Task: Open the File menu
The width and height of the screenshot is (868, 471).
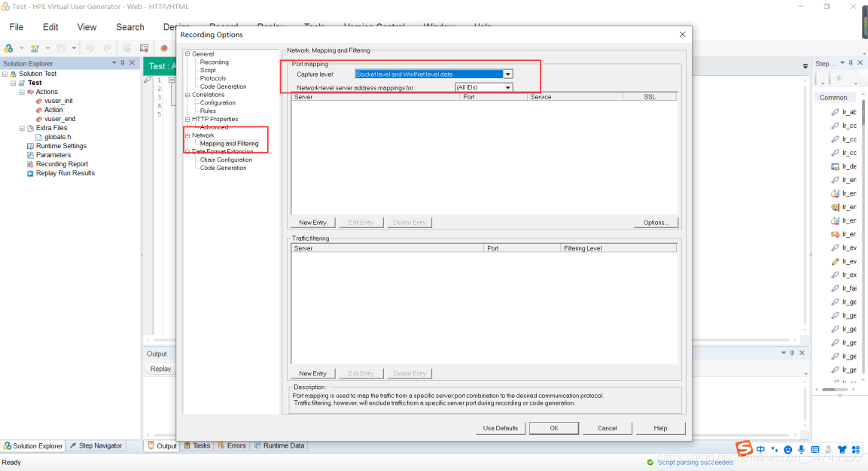Action: coord(16,27)
